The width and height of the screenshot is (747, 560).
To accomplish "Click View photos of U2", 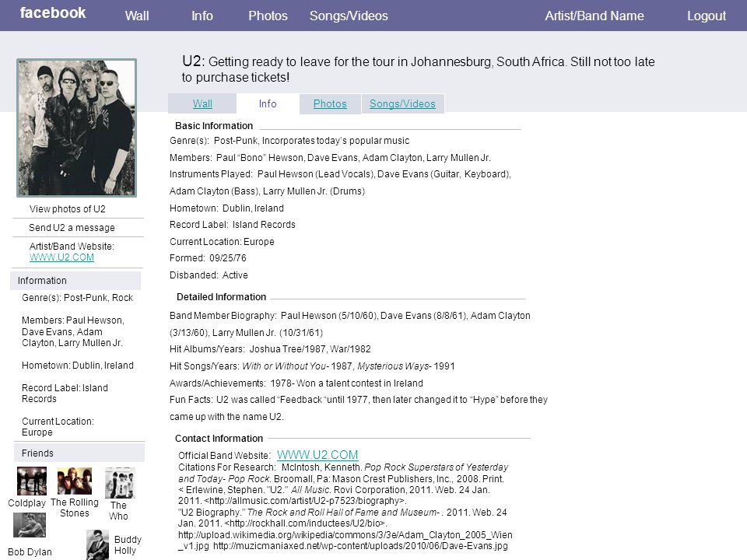I will pyautogui.click(x=67, y=209).
